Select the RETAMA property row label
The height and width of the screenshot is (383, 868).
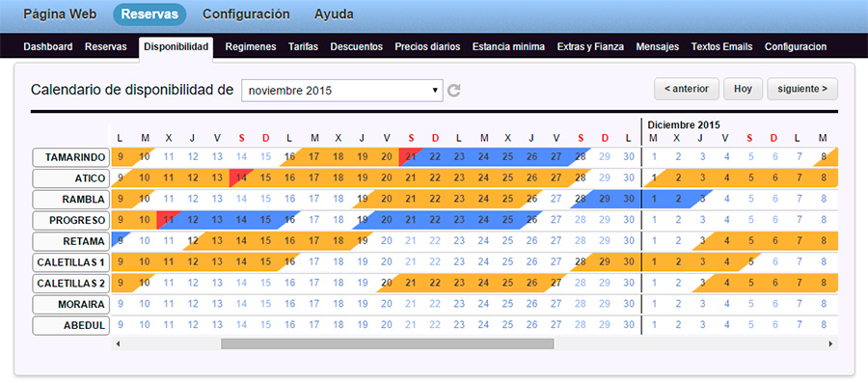[69, 241]
